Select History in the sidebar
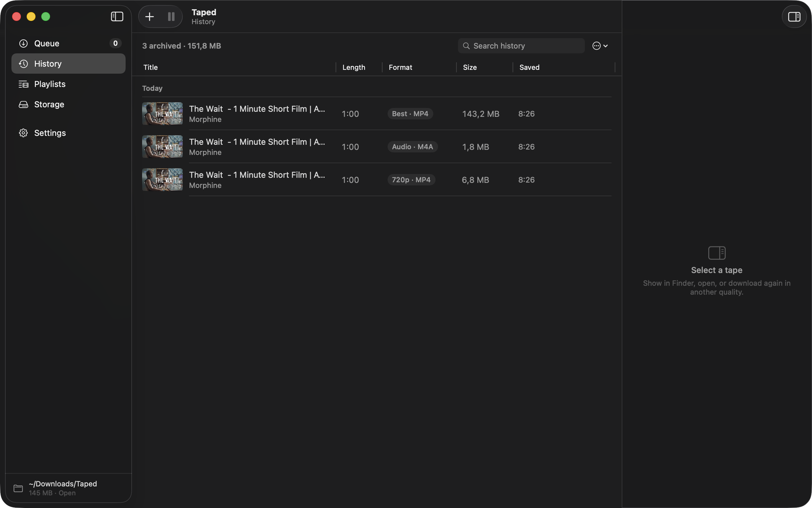 point(69,63)
